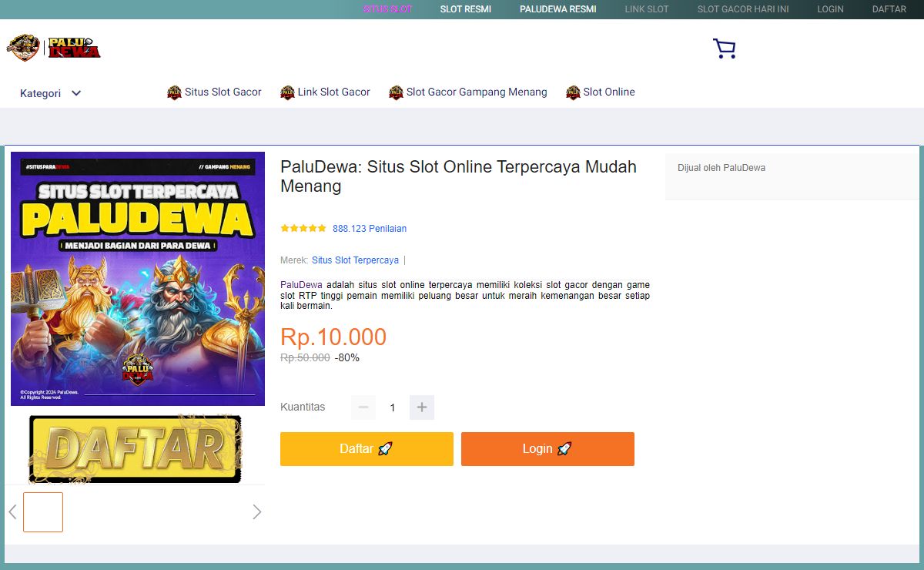Decrease quantity with minus button
Screen dimensions: 924x570
click(363, 407)
